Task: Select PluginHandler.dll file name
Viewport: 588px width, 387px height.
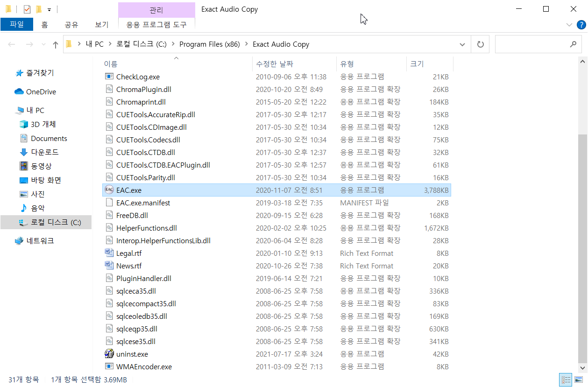Action: click(144, 278)
